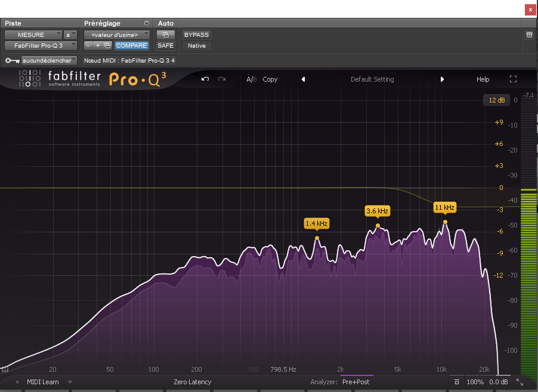Toggle the COMPARE button
This screenshot has width=538, height=392.
[x=131, y=45]
